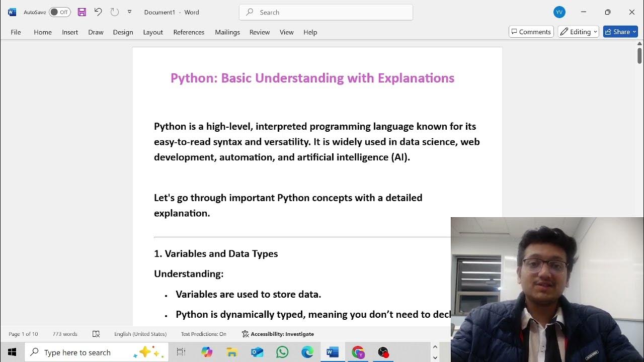Click the Word app icon in title bar

(x=12, y=12)
